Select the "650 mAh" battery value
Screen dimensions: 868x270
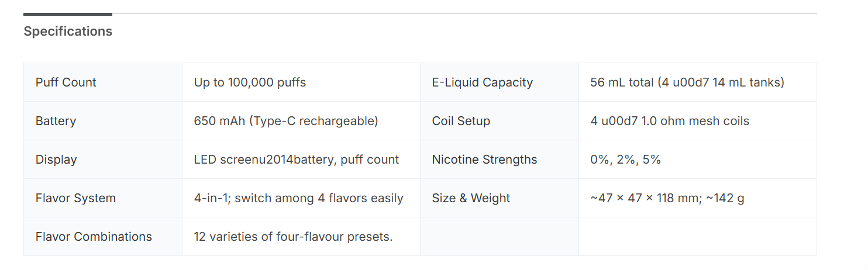(286, 121)
